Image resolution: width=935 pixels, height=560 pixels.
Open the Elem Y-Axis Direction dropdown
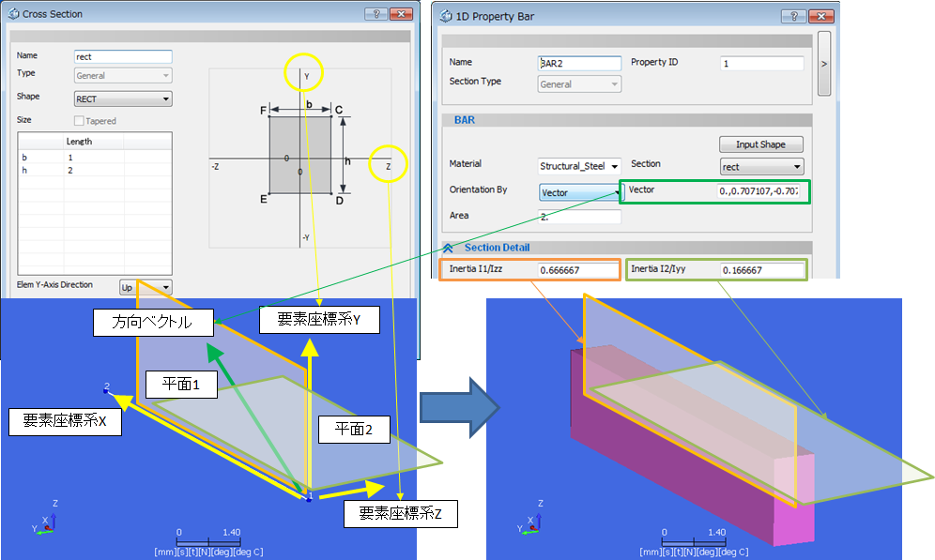[146, 287]
